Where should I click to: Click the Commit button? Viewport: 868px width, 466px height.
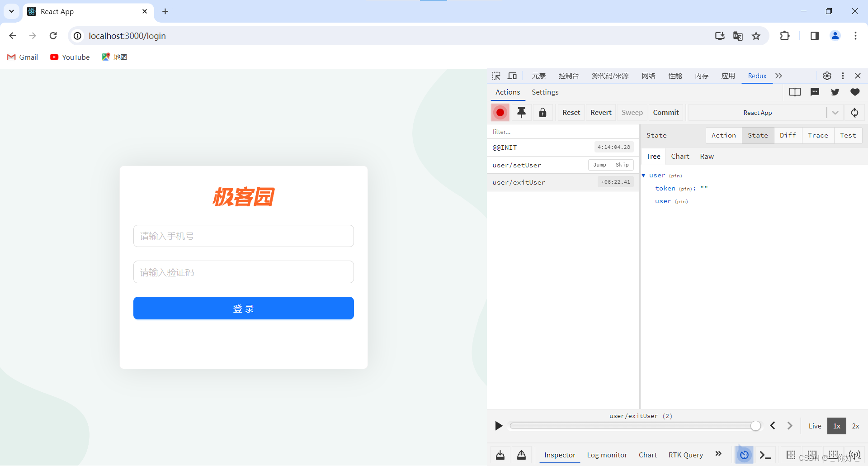click(666, 112)
